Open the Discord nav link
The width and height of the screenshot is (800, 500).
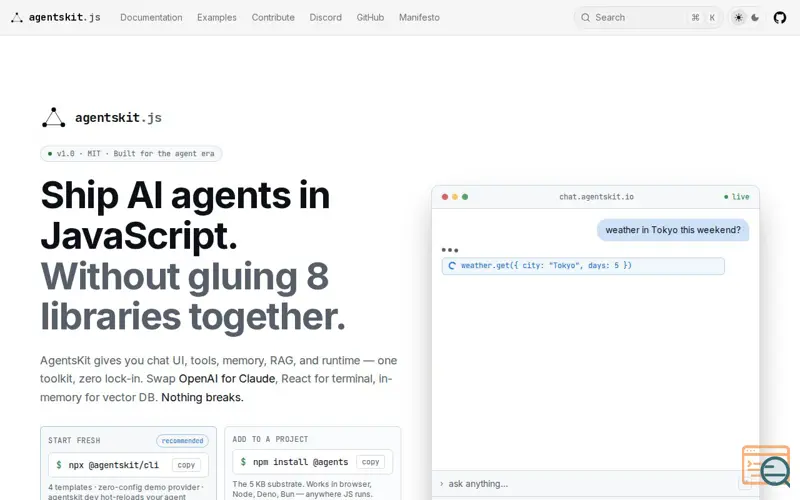click(x=326, y=17)
